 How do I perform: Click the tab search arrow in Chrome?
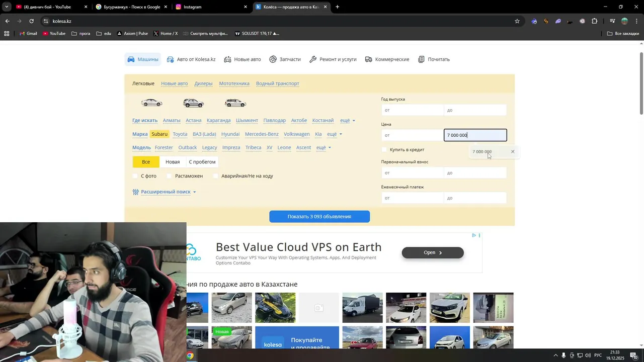click(7, 7)
